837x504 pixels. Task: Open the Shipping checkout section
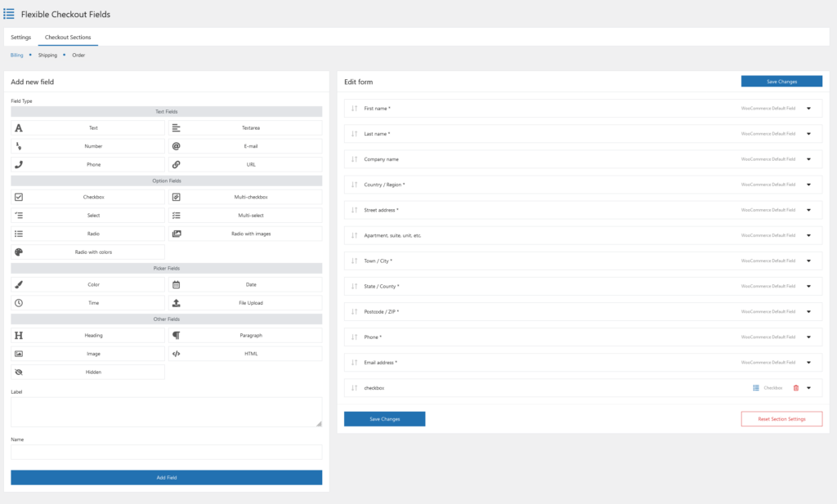coord(47,55)
